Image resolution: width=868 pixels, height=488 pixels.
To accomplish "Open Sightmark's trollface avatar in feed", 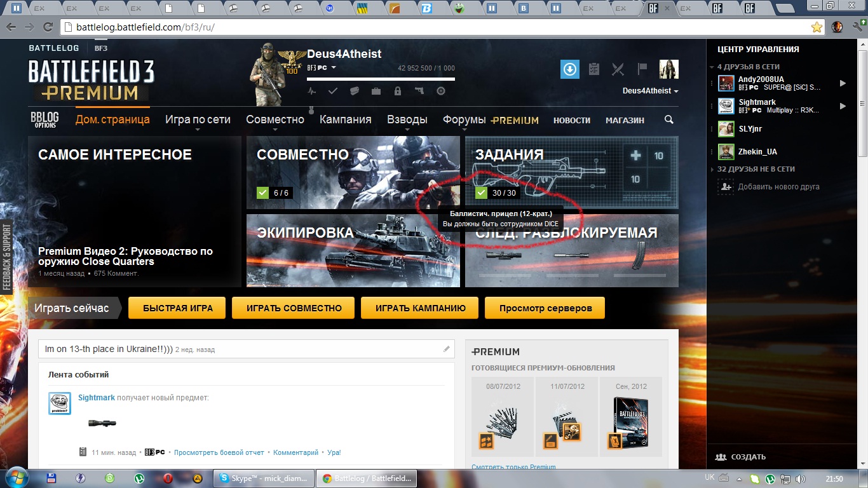I will (x=60, y=403).
